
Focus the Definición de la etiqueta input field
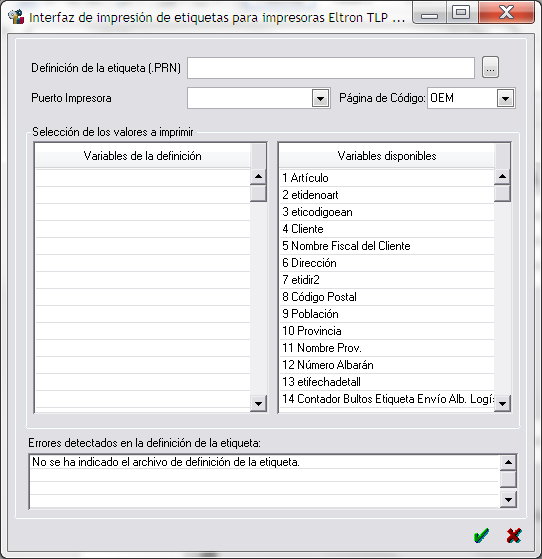click(x=331, y=68)
